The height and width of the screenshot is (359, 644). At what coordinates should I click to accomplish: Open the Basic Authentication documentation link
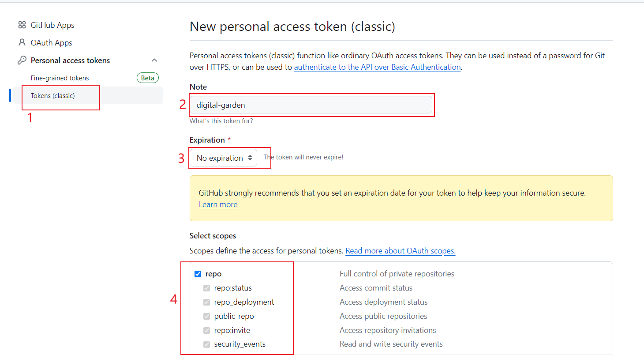click(x=377, y=67)
